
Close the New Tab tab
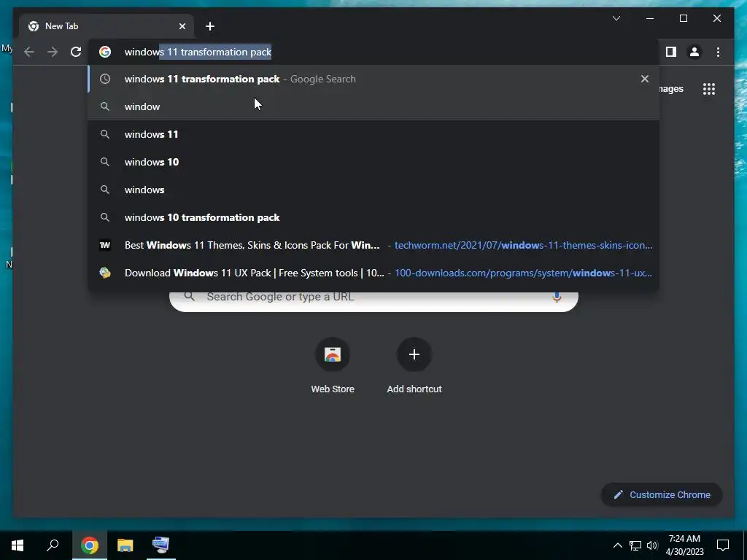182,26
